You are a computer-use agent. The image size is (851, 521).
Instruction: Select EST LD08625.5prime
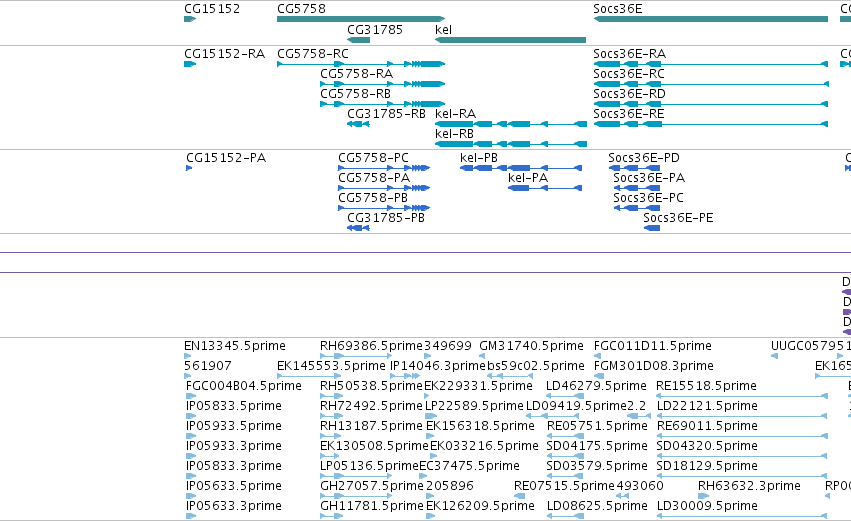[x=597, y=507]
